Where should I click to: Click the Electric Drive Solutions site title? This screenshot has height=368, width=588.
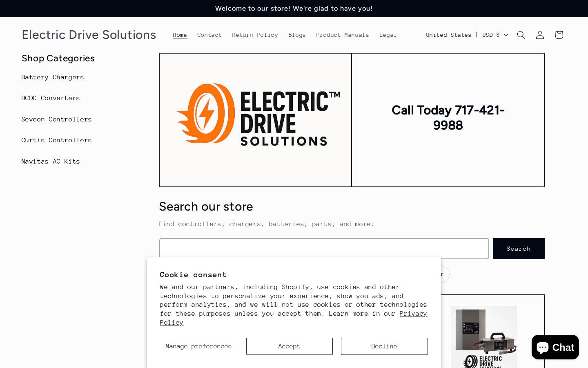[89, 35]
